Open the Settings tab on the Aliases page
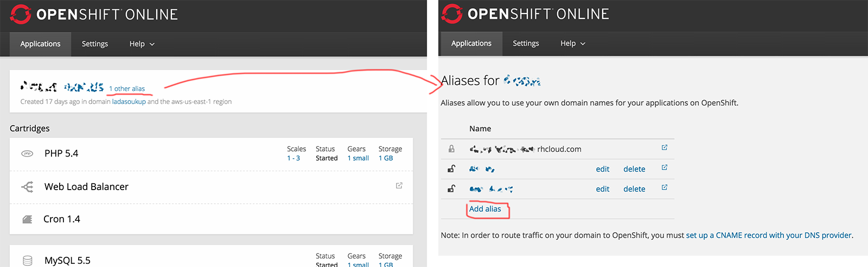 [x=526, y=43]
